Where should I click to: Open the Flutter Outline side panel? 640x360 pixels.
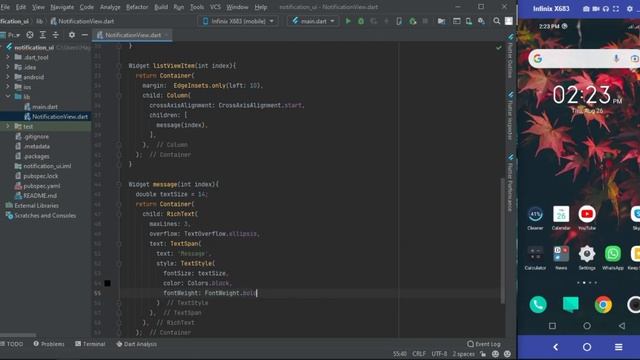[x=510, y=56]
